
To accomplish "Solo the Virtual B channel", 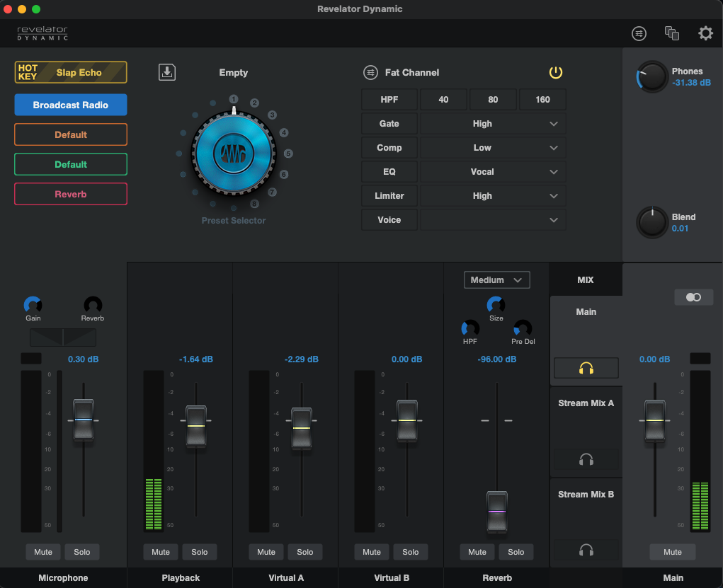I will pos(411,552).
